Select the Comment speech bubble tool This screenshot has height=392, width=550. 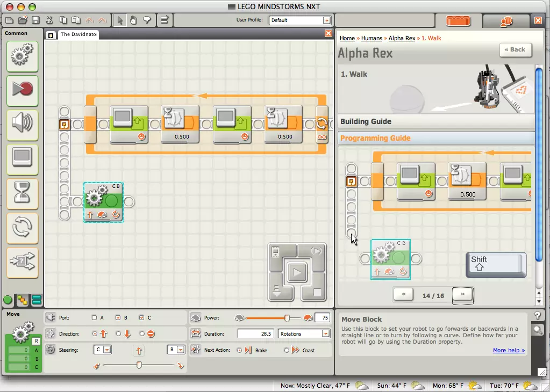coord(147,20)
